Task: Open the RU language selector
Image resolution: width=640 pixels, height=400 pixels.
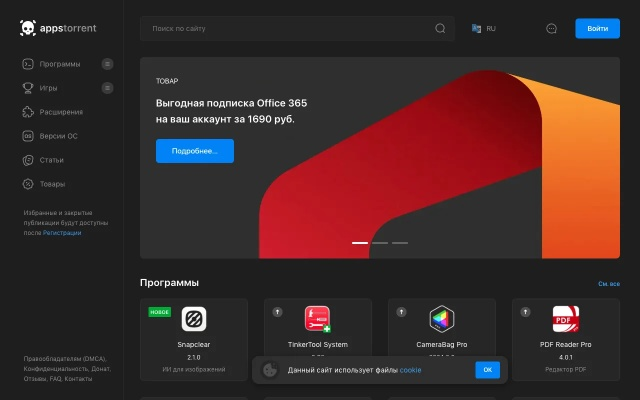Action: click(484, 28)
